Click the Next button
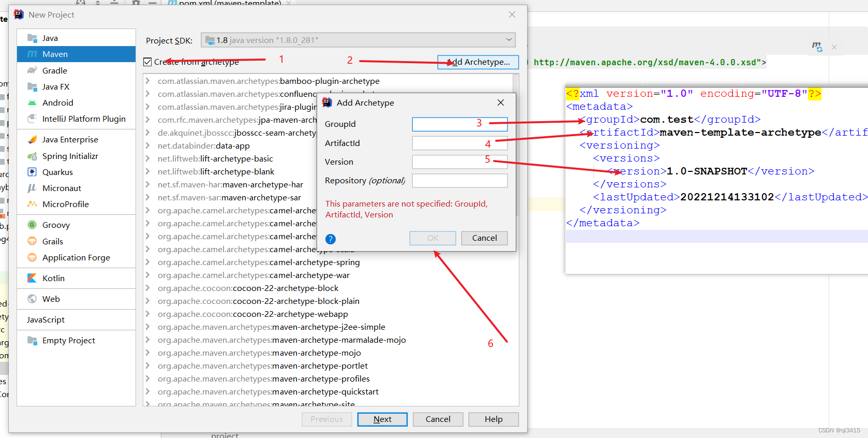The height and width of the screenshot is (438, 868). click(x=382, y=419)
